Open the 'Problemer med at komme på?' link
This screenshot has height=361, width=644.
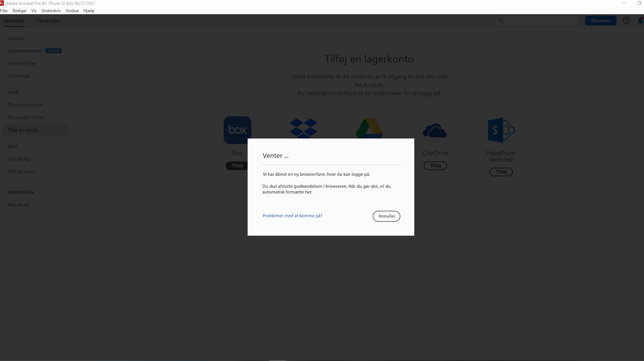[x=292, y=216]
